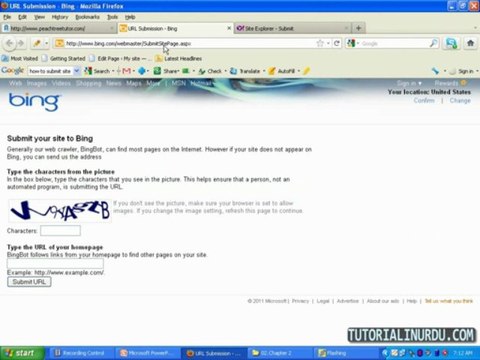This screenshot has height=360, width=480.
Task: Focus the Characters input field
Action: click(x=60, y=230)
